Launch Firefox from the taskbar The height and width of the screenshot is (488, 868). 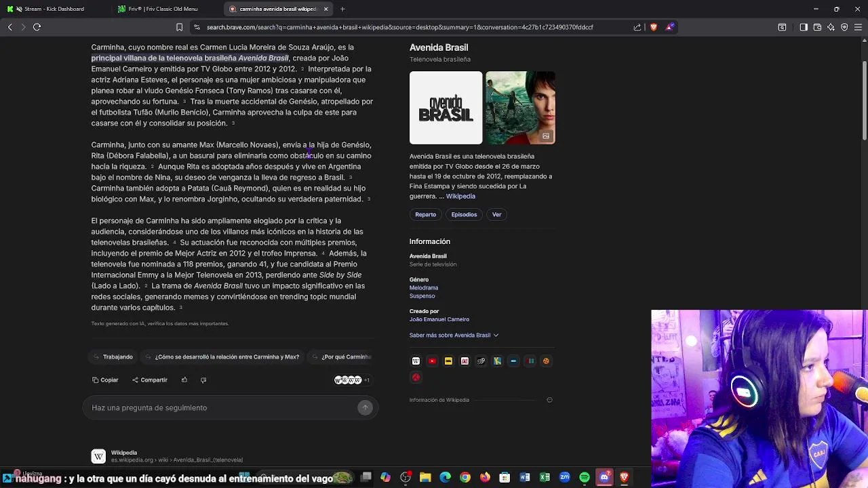click(x=485, y=478)
